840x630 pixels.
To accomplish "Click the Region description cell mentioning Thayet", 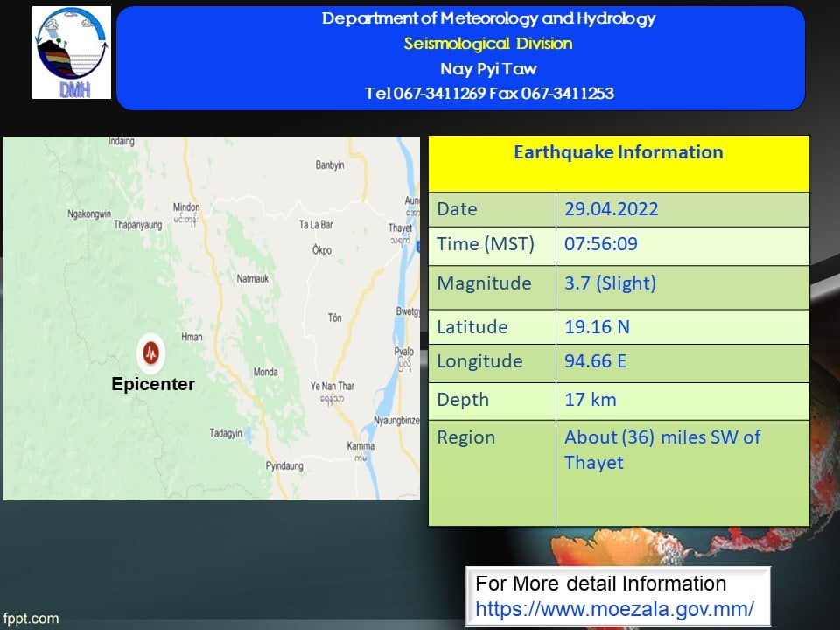I will click(x=662, y=450).
